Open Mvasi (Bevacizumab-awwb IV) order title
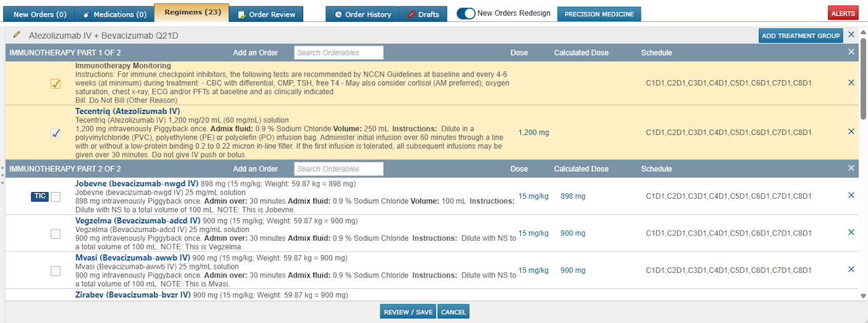Image resolution: width=868 pixels, height=323 pixels. [133, 258]
